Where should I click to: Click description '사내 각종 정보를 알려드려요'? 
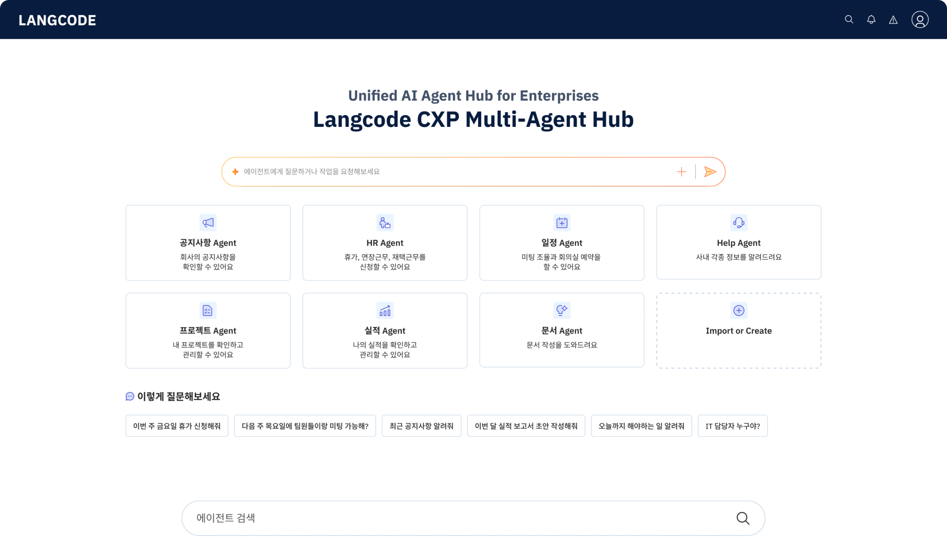[x=739, y=257]
